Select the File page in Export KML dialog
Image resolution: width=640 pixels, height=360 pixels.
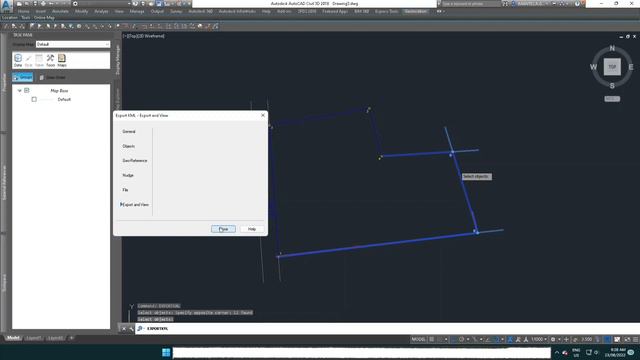[125, 190]
